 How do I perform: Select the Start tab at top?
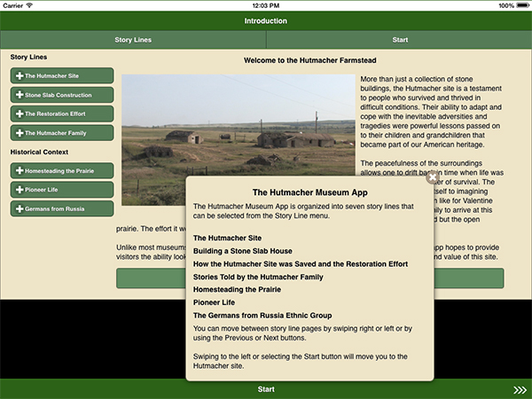[x=399, y=40]
